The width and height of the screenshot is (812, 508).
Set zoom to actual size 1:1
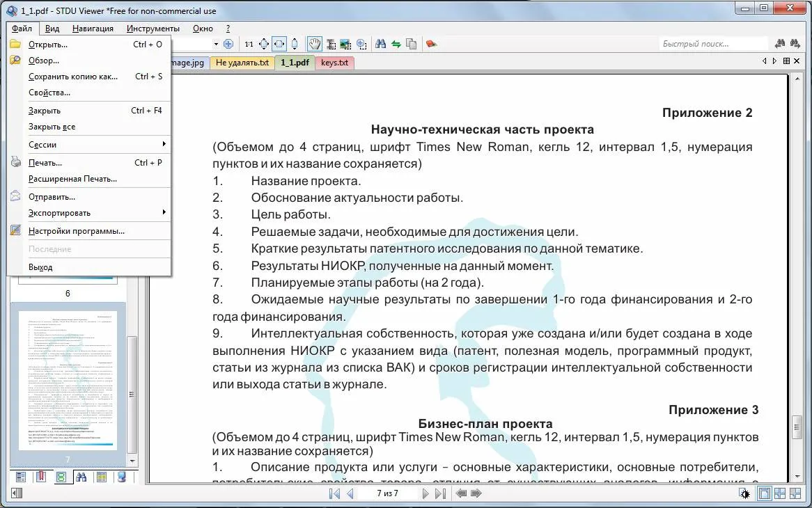[x=249, y=44]
